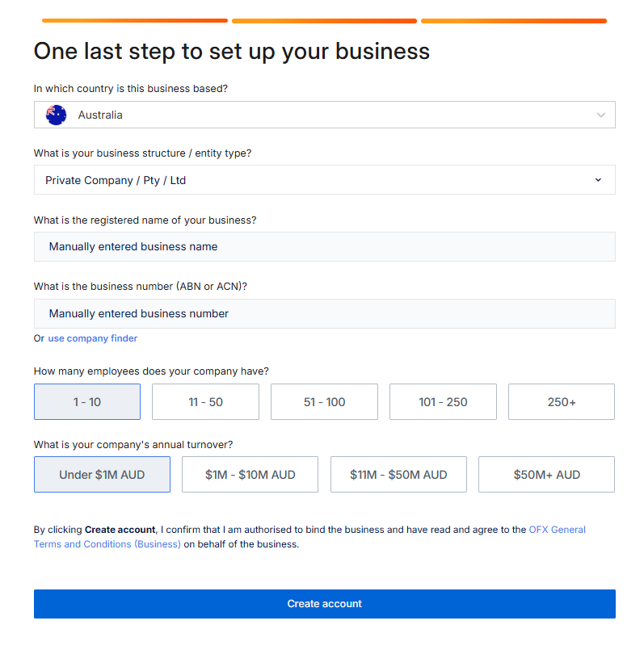Pick 101 - 250 employees option
Image resolution: width=644 pixels, height=650 pixels.
[443, 401]
